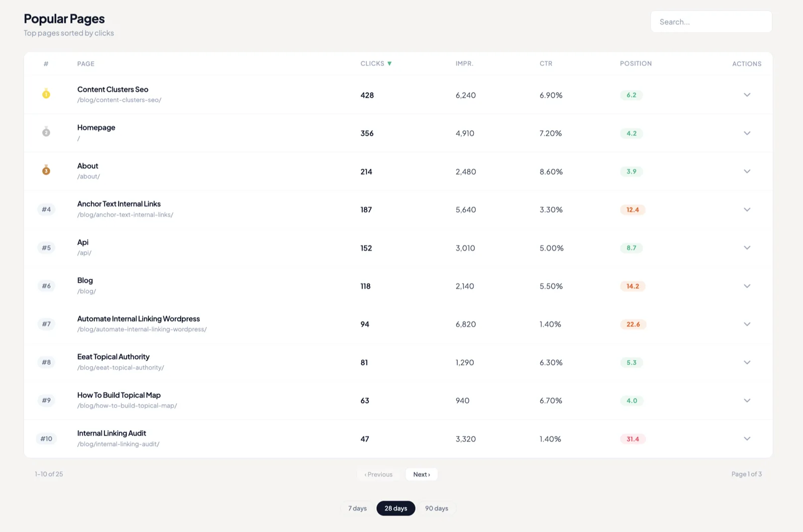
Task: Click the #10 rank badge
Action: pos(46,439)
